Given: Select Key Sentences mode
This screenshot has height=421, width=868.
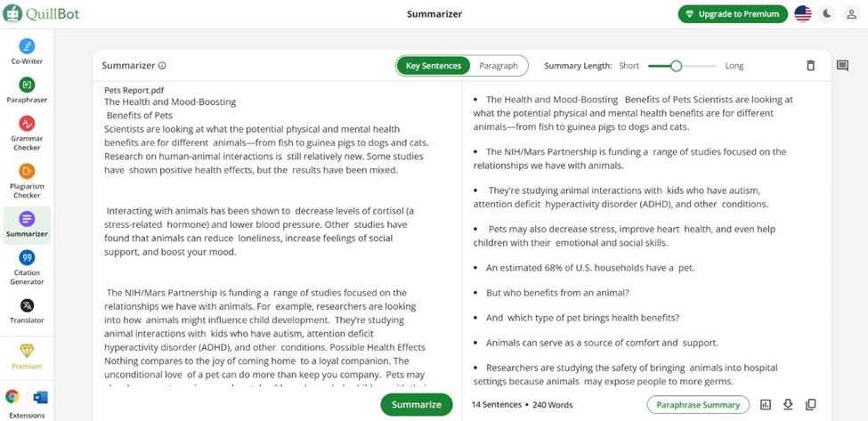Looking at the screenshot, I should click(x=434, y=66).
